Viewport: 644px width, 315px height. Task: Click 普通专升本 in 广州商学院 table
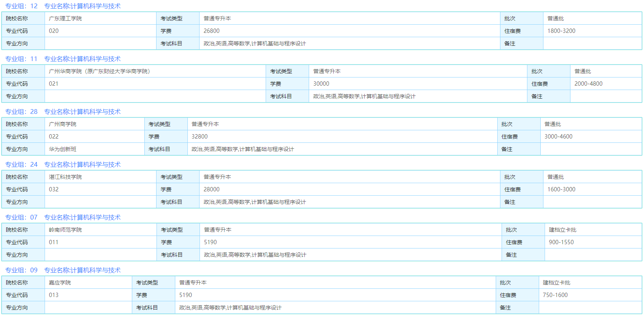(205, 124)
